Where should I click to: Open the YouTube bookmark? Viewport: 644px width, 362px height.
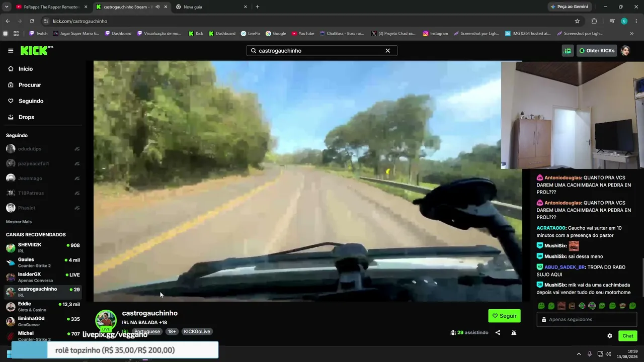click(303, 34)
